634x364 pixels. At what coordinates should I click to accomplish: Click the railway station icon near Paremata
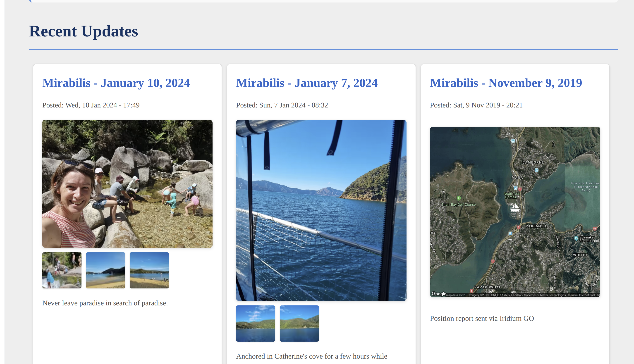click(x=510, y=233)
